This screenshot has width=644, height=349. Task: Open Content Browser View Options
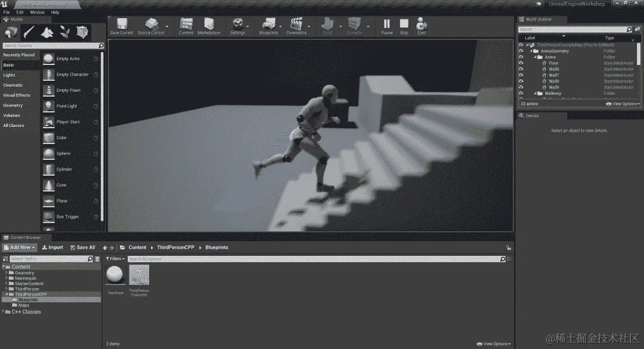coord(494,344)
